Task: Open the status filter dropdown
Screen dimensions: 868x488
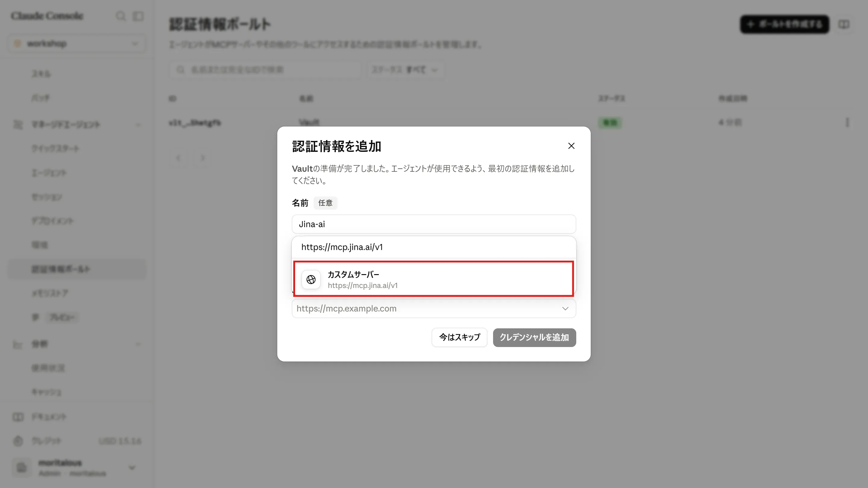Action: pyautogui.click(x=405, y=70)
